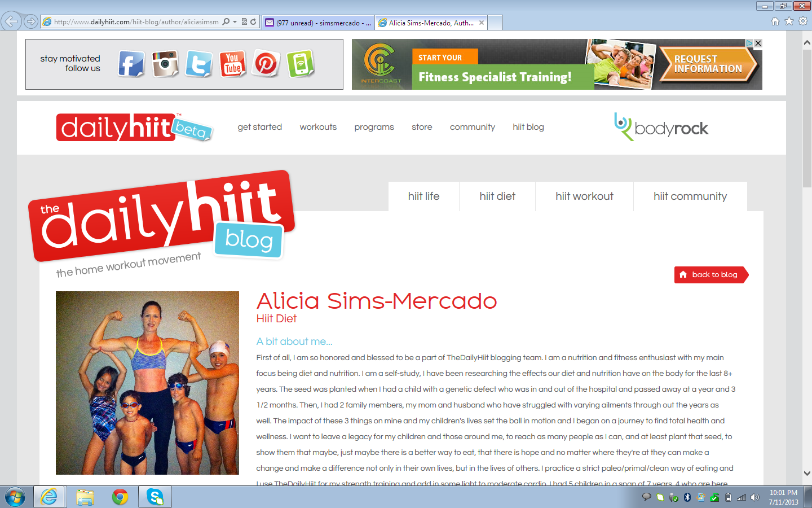This screenshot has height=508, width=812.
Task: Open the Twitter follow icon
Action: pos(199,64)
